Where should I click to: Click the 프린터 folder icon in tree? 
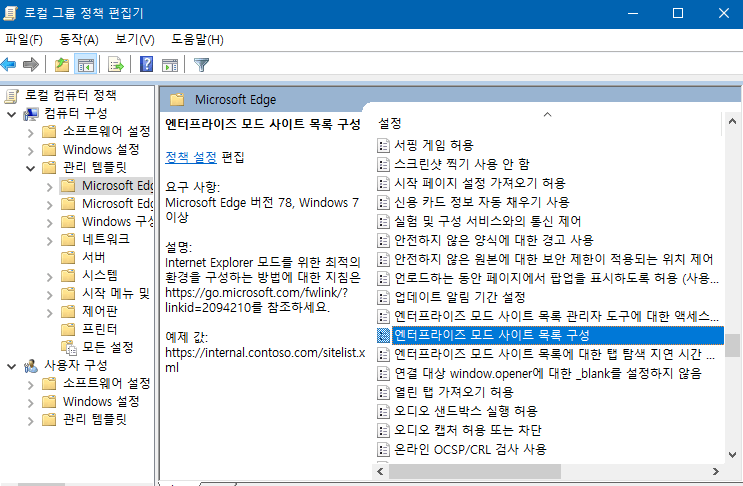tap(68, 329)
